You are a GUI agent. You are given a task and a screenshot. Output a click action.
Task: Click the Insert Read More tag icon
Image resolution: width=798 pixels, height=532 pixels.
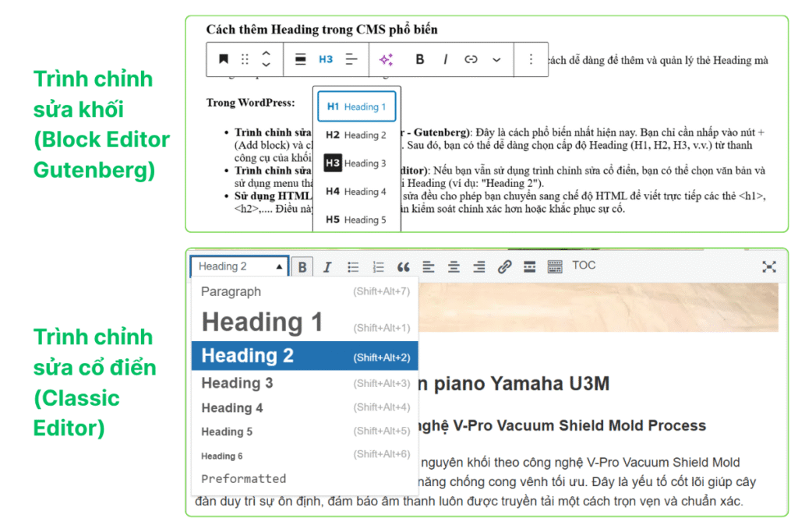point(529,267)
